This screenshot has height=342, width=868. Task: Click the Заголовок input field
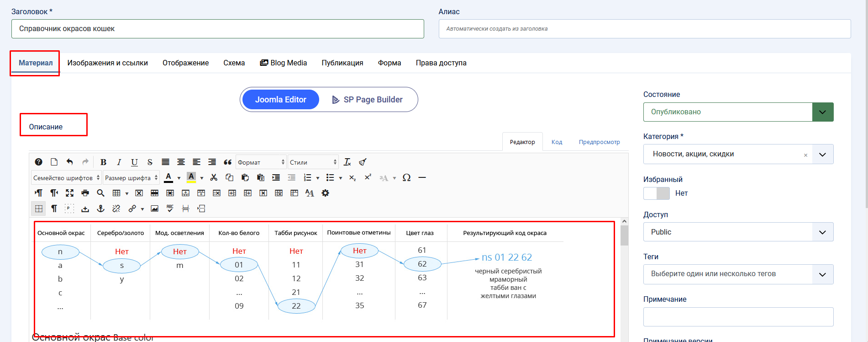coord(218,29)
